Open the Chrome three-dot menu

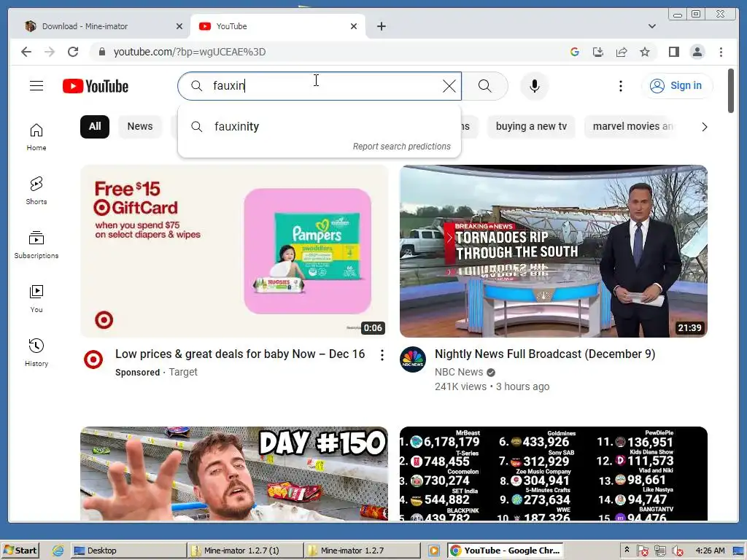tap(721, 52)
